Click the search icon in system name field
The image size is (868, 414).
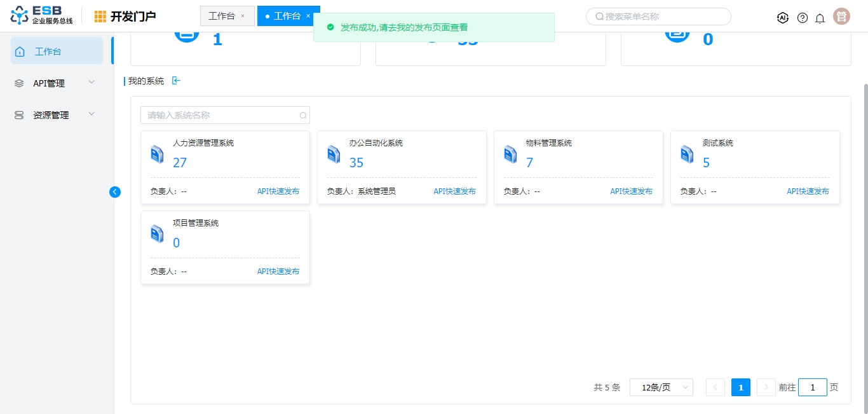(x=303, y=116)
